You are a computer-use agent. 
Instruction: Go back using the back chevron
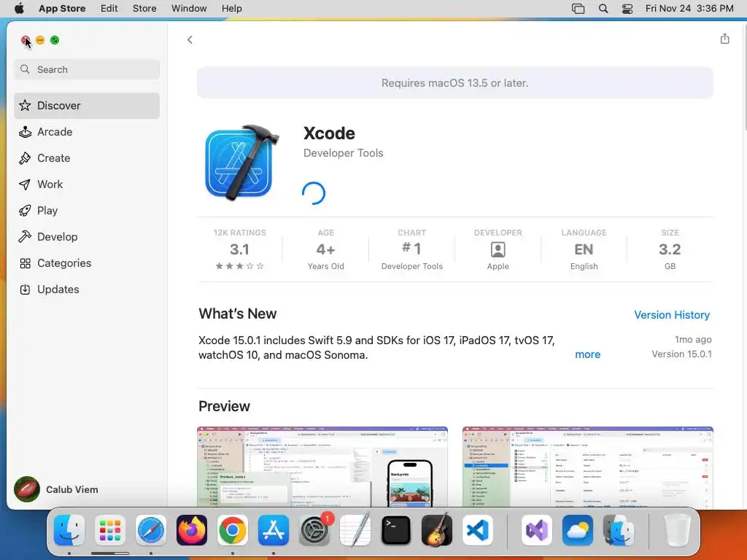190,40
